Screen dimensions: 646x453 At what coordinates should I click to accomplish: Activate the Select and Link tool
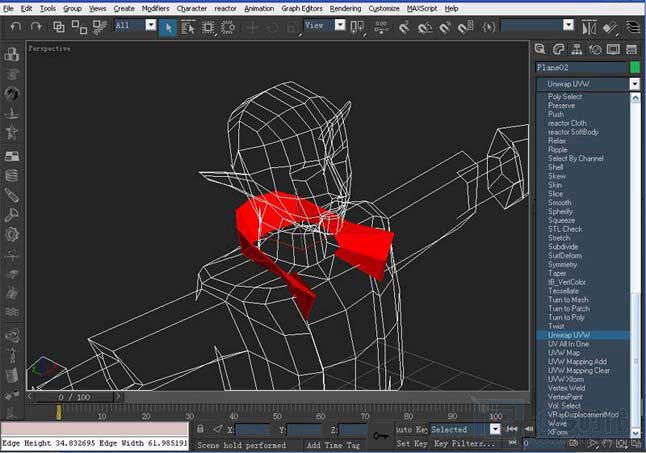pos(59,27)
